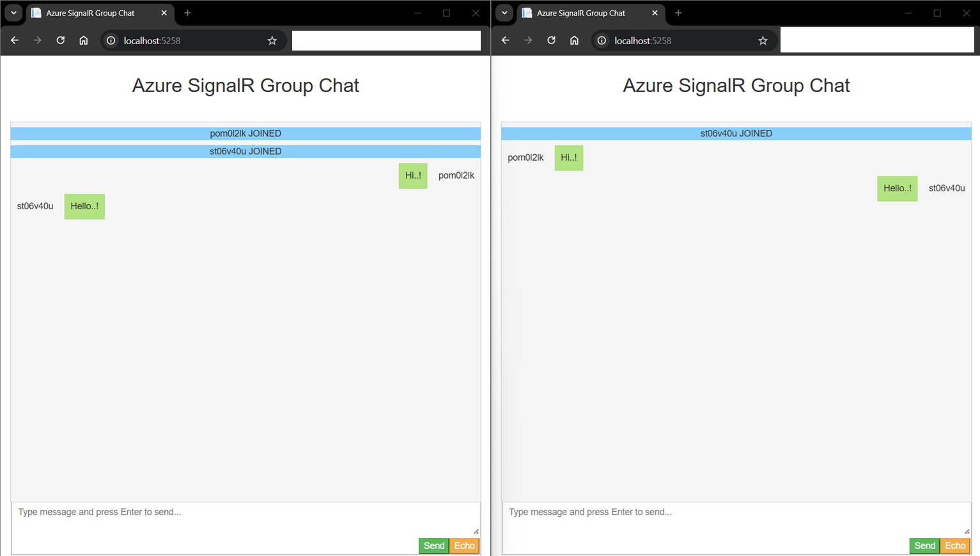Maximize the right browser window
The height and width of the screenshot is (556, 980).
pos(937,13)
